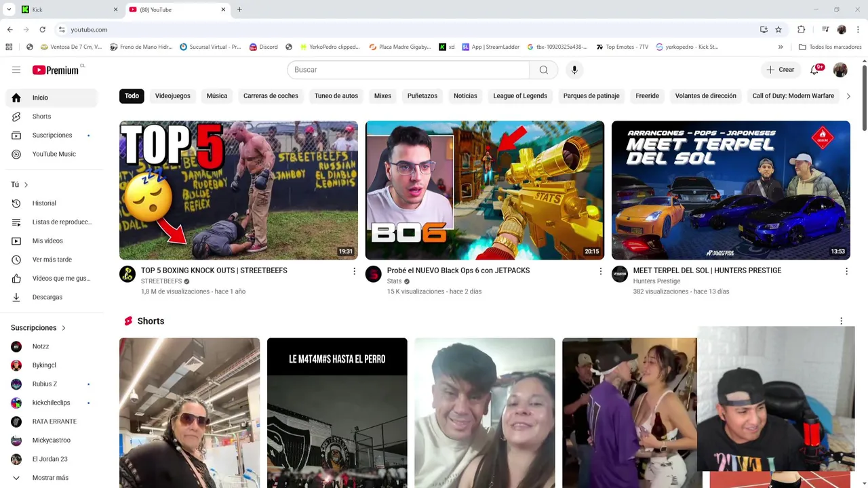Reload the page with browser refresh
The width and height of the screenshot is (868, 488).
pyautogui.click(x=42, y=30)
